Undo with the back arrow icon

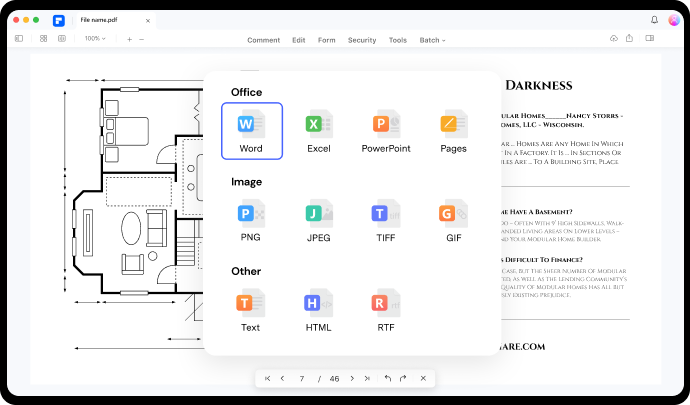tap(388, 378)
